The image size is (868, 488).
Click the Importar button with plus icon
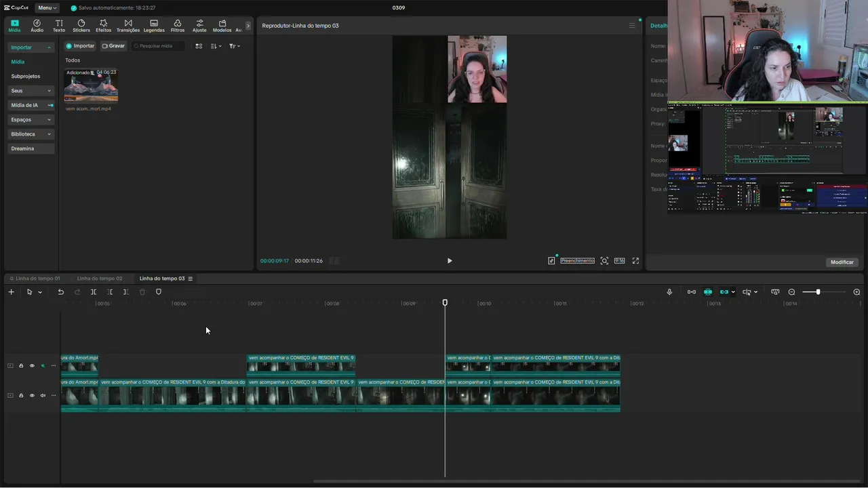tap(80, 46)
